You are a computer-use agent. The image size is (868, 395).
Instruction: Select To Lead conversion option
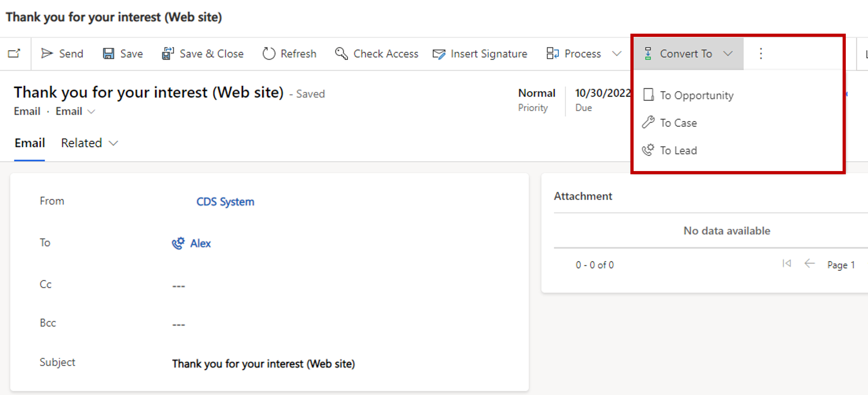pyautogui.click(x=678, y=151)
